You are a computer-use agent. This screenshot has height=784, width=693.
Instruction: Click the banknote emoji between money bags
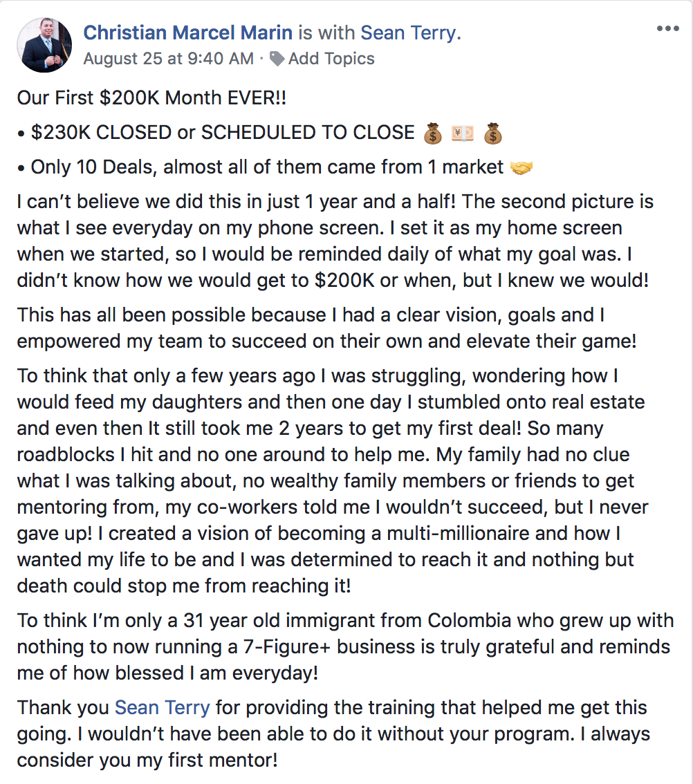[x=463, y=133]
